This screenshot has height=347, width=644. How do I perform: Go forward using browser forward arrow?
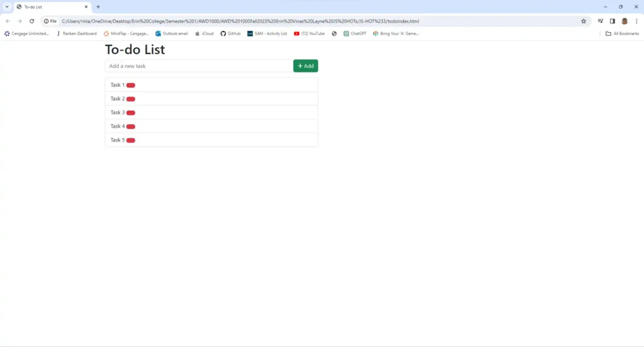click(19, 21)
